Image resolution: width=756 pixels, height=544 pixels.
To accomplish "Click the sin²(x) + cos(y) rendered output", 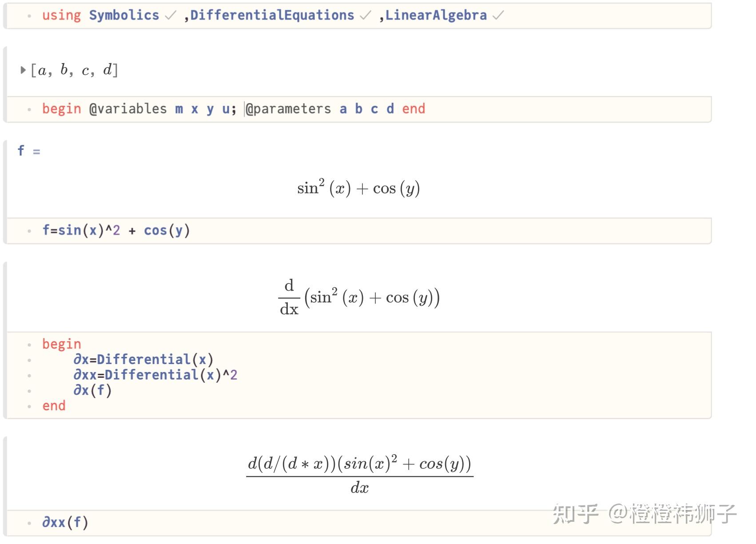I will pos(358,188).
